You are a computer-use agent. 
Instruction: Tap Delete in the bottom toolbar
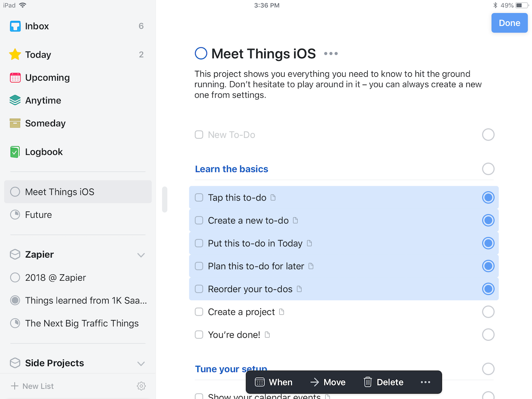[x=383, y=382]
